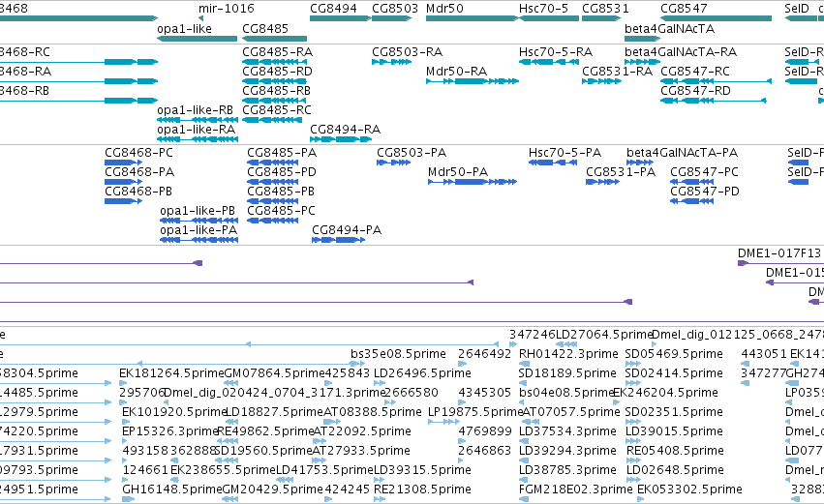Click the LD39015.5prime EST label
The image size is (824, 504).
click(x=674, y=431)
